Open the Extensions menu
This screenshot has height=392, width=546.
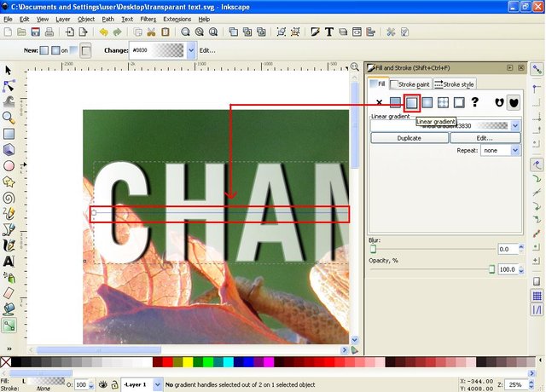[x=177, y=19]
